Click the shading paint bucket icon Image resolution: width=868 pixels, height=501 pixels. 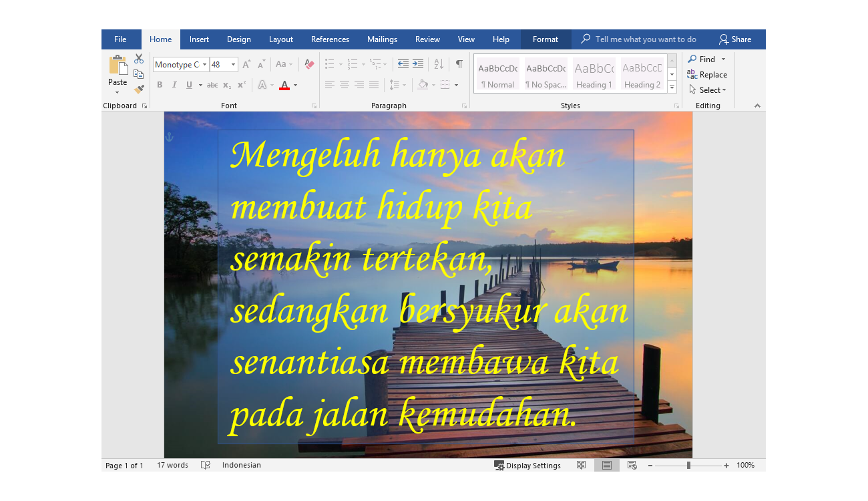tap(423, 85)
